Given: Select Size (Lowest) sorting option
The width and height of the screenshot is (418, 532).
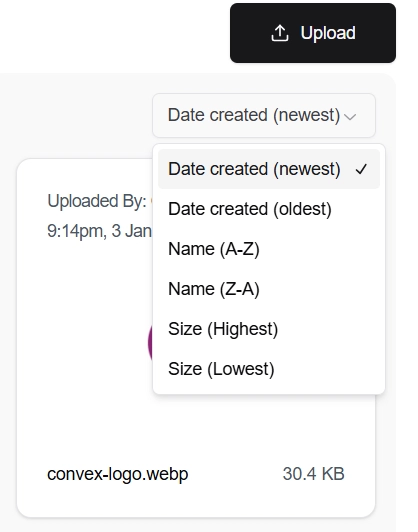Looking at the screenshot, I should (269, 369).
